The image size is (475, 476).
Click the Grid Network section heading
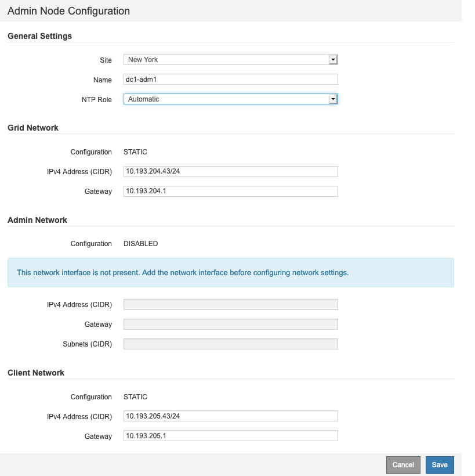click(33, 128)
